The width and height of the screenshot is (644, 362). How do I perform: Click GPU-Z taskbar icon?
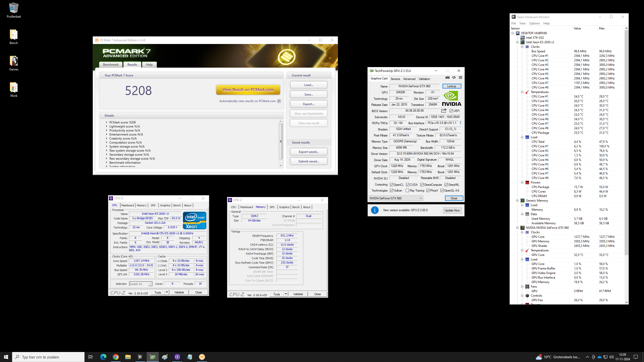[x=153, y=357]
